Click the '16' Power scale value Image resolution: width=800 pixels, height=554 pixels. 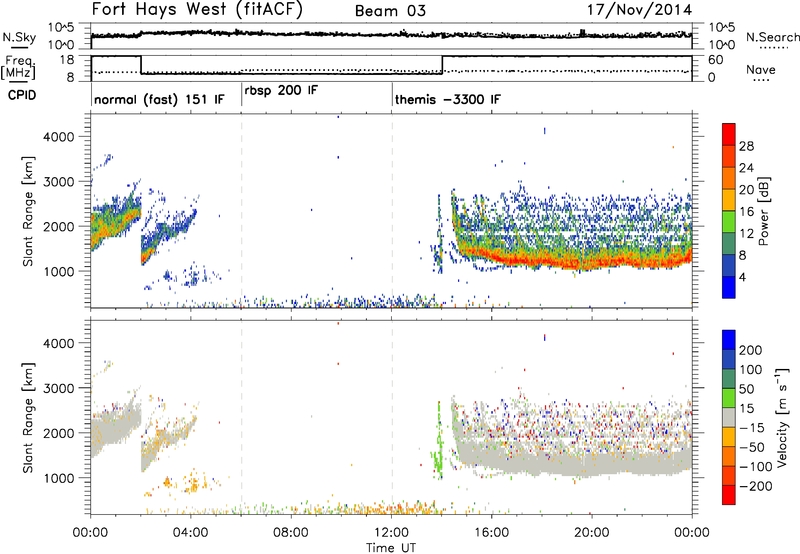(746, 212)
